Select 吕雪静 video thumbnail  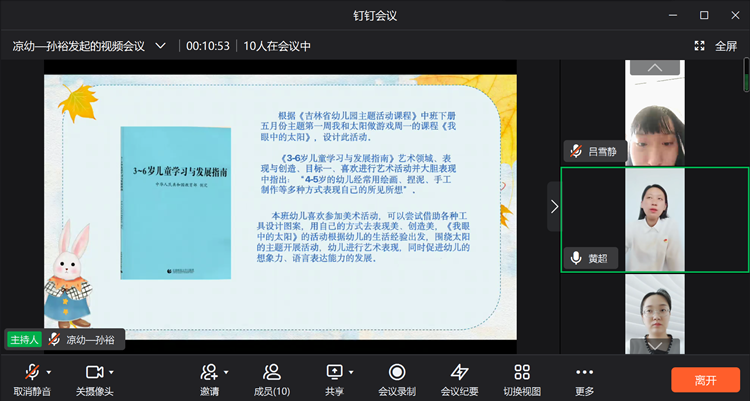[x=655, y=113]
